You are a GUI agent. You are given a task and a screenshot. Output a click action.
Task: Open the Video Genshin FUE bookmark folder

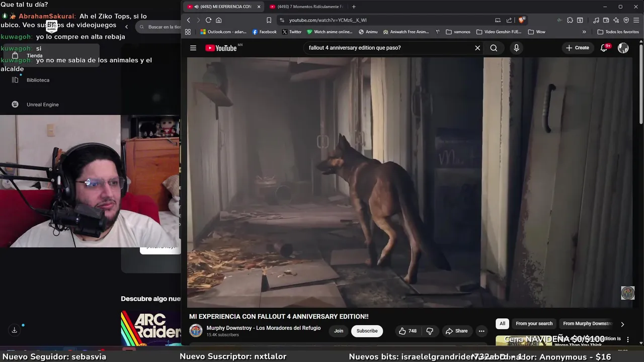pyautogui.click(x=499, y=32)
